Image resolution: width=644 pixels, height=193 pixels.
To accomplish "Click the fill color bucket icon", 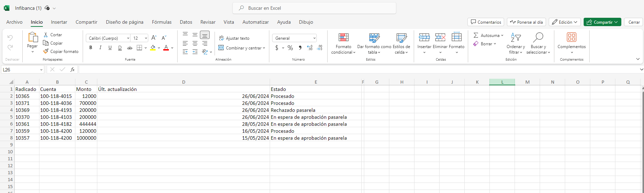I will pos(153,48).
